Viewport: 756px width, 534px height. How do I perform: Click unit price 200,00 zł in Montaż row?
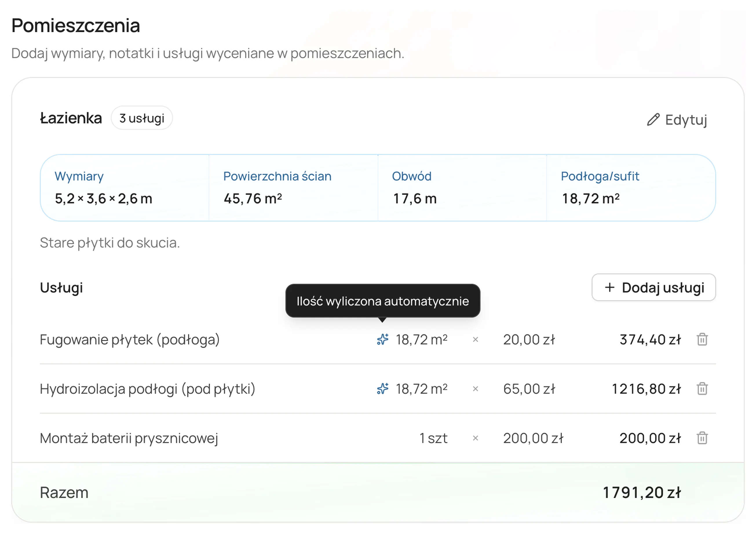[x=534, y=438]
